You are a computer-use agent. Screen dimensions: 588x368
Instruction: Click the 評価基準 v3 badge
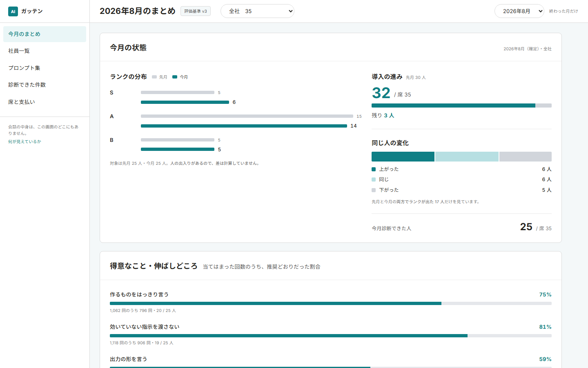tap(196, 11)
